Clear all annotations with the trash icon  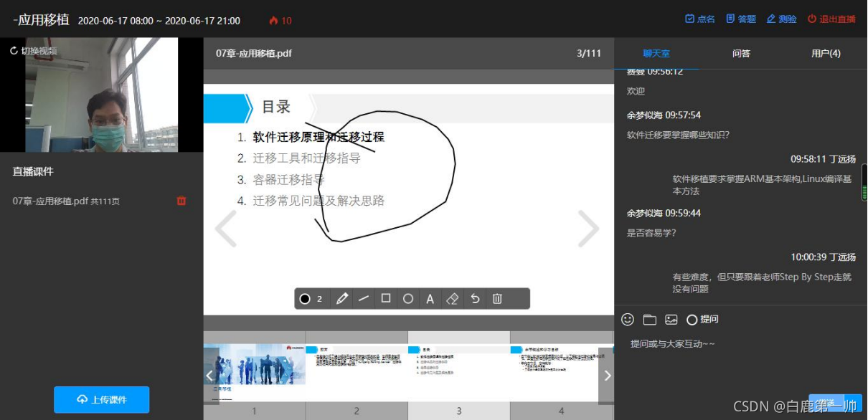pos(498,299)
